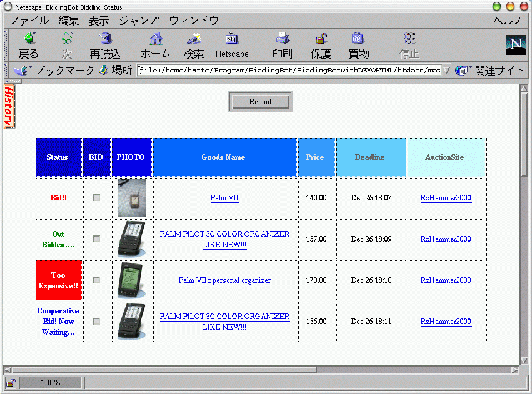This screenshot has width=532, height=394.
Task: Expand the URL location dropdown arrow
Action: [446, 71]
